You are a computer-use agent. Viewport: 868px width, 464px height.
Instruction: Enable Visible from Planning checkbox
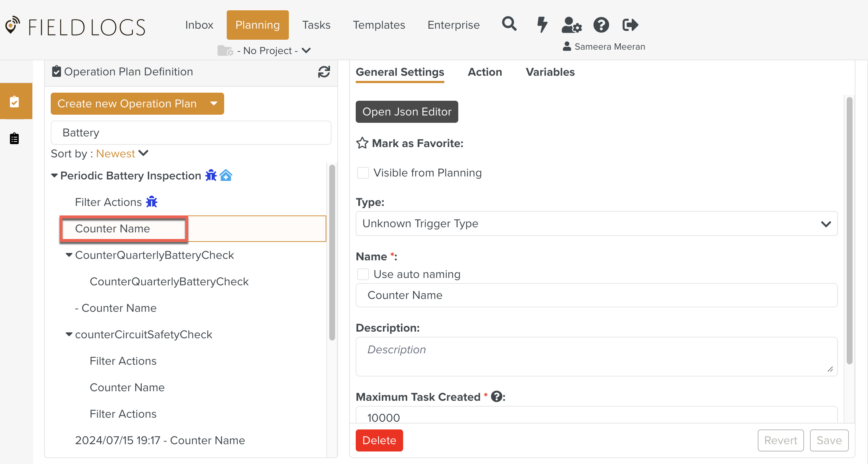pos(363,173)
